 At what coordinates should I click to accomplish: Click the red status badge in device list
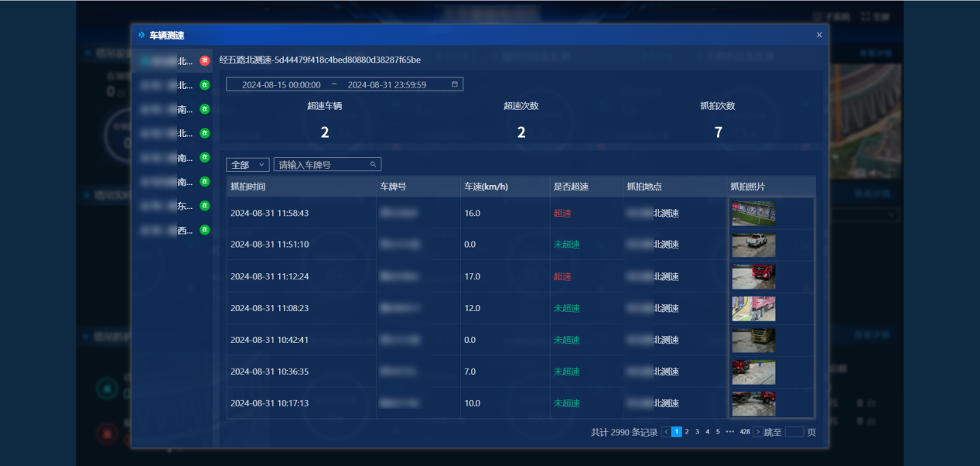pyautogui.click(x=204, y=60)
